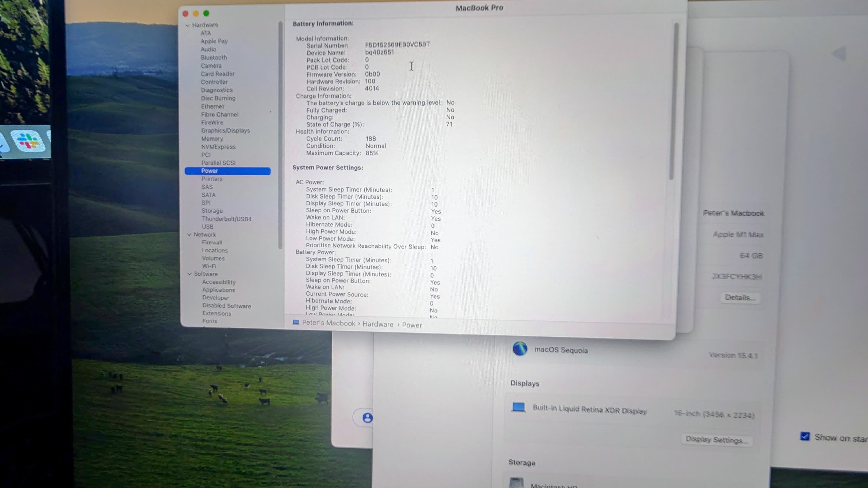868x488 pixels.
Task: Select Wi-Fi in the sidebar
Action: (209, 266)
